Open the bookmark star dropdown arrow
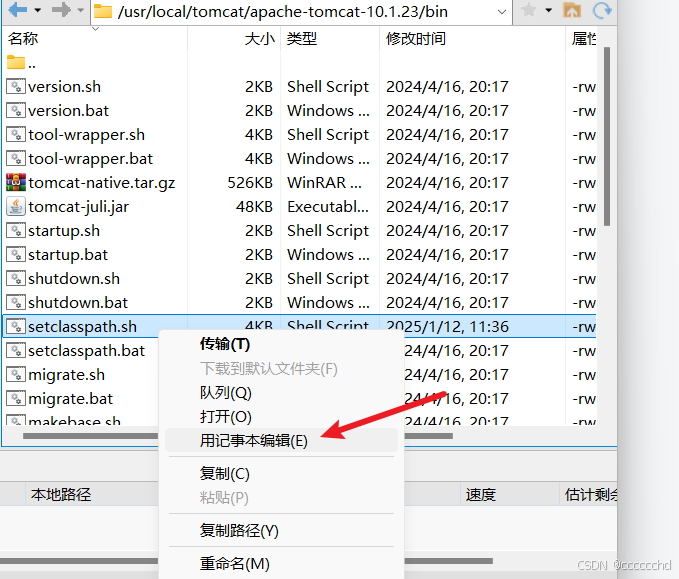The image size is (679, 579). (x=549, y=10)
